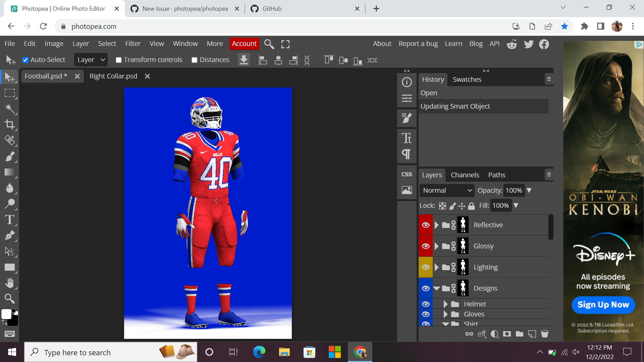The image size is (644, 362).
Task: Click the red Account button
Action: tap(244, 44)
